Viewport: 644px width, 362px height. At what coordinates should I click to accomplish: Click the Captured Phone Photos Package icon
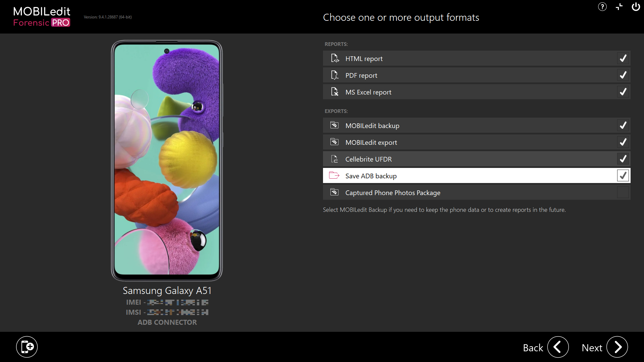[334, 192]
